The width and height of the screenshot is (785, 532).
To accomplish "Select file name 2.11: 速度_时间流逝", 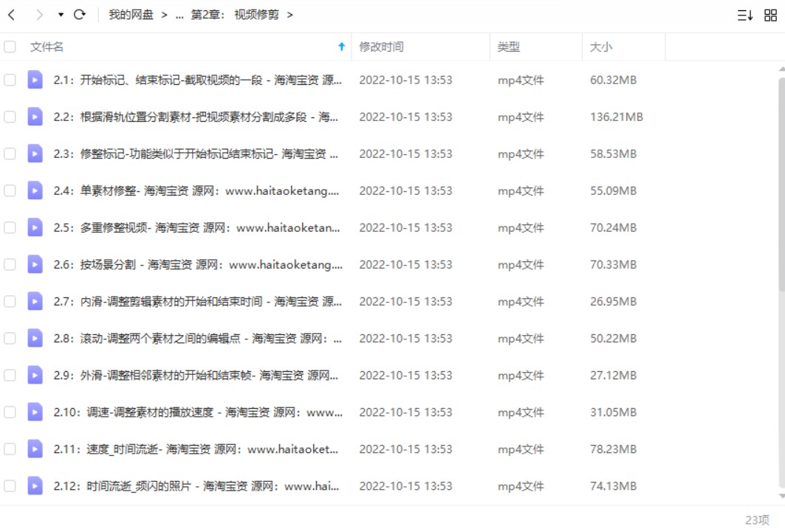I will point(196,449).
